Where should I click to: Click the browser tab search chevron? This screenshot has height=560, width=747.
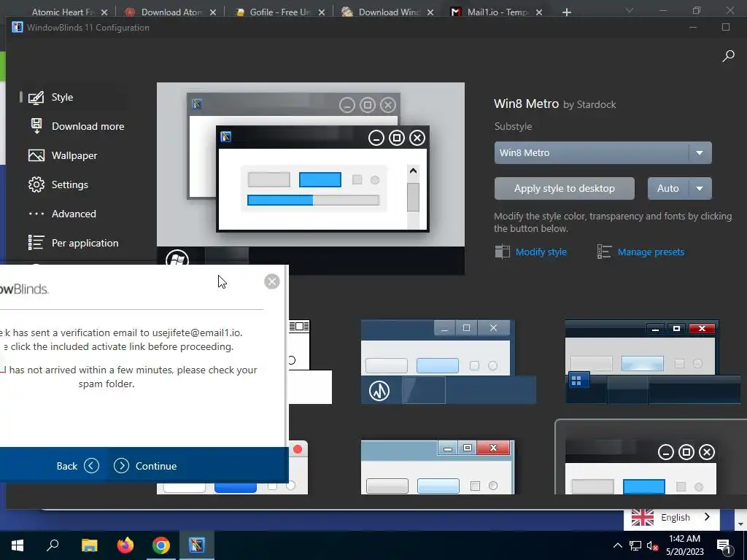[x=630, y=10]
